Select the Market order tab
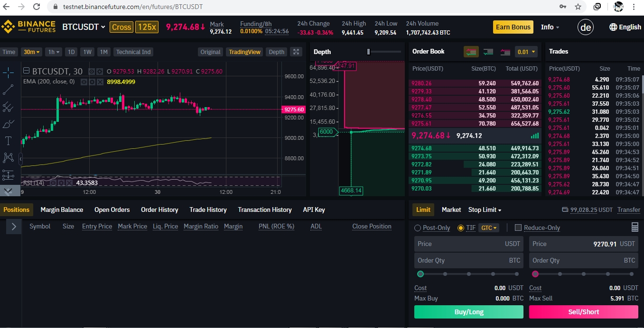Screen dimensions: 644x328 click(451, 210)
